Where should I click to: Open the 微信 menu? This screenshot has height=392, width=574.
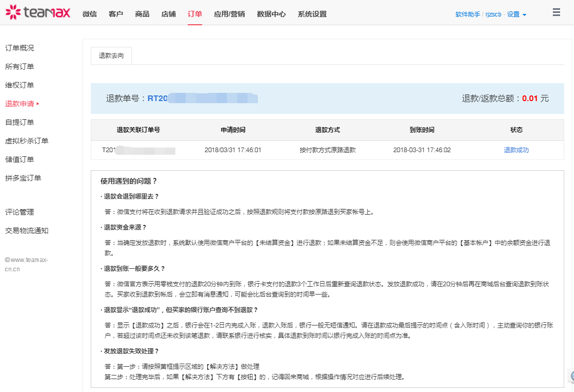click(x=90, y=14)
